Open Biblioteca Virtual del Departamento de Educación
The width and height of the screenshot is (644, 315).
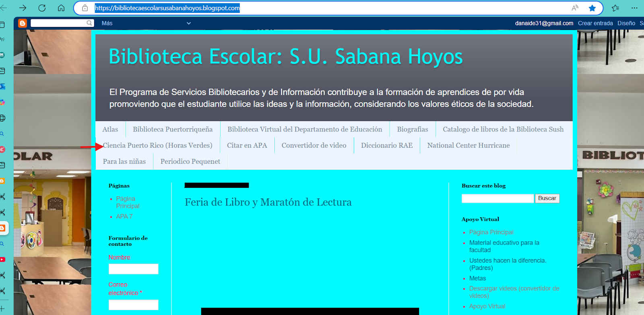pyautogui.click(x=305, y=129)
